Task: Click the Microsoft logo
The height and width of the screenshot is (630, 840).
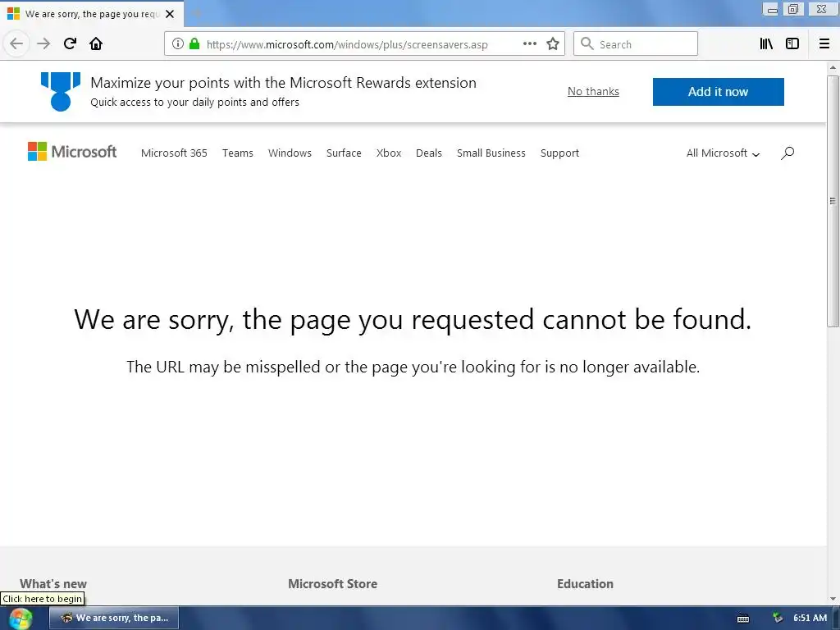Action: point(72,152)
